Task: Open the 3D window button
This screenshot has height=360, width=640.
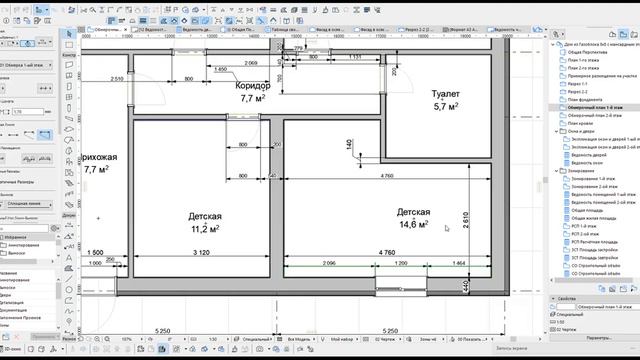Action: [11, 349]
